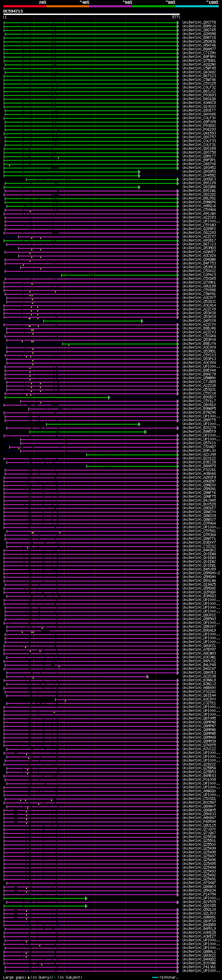This screenshot has width=222, height=980.
Task: Click the red 20% identity legend bar
Action: click(25, 6)
